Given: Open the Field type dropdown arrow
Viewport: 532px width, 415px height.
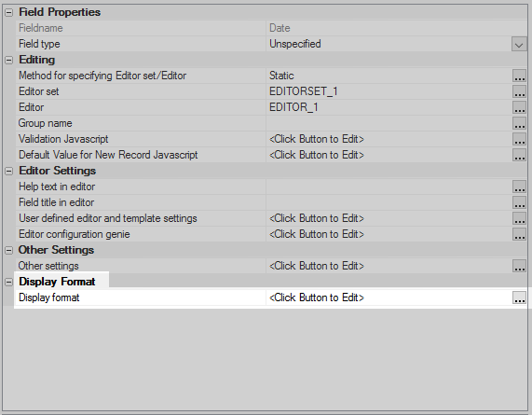Looking at the screenshot, I should pos(519,44).
